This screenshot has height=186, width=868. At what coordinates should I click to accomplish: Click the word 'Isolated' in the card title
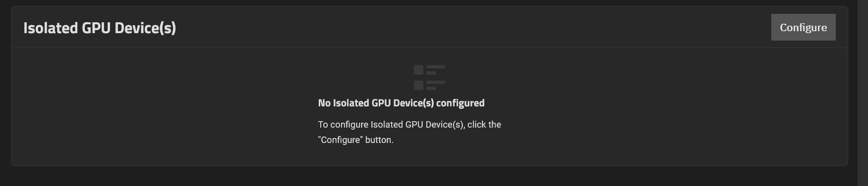[51, 28]
